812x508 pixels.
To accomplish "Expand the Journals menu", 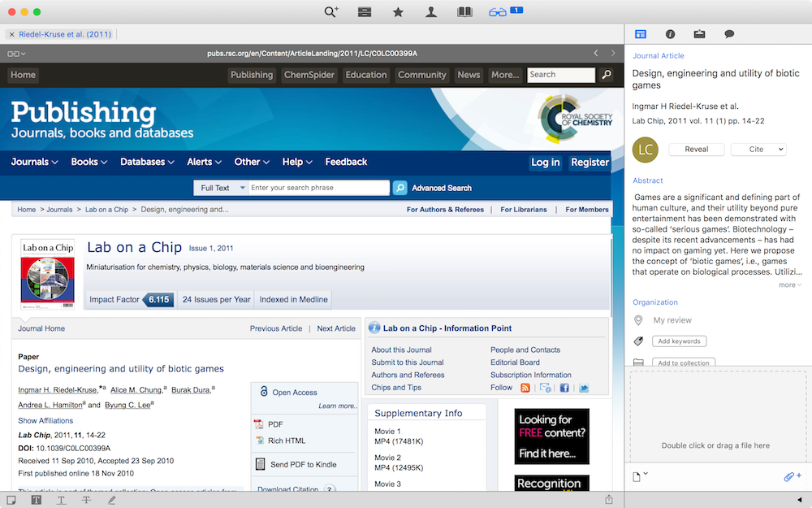I will [x=34, y=162].
